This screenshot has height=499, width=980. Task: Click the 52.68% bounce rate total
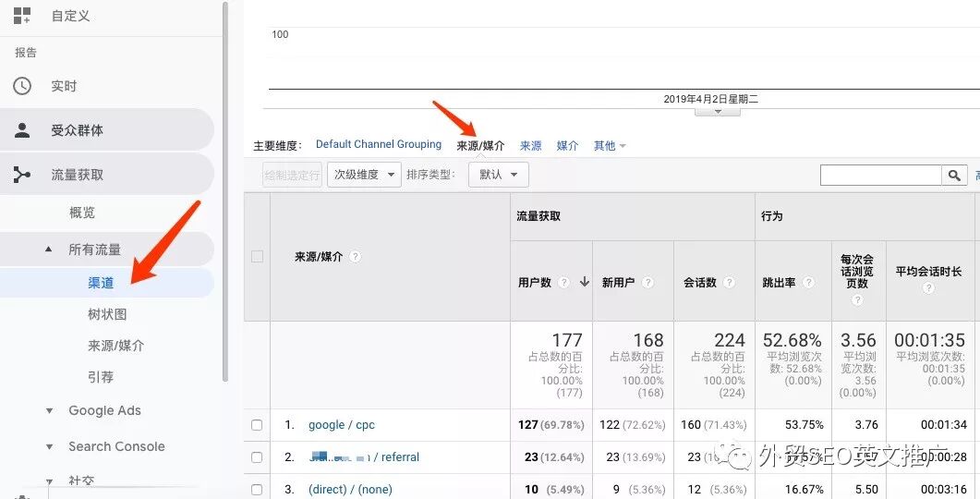point(792,340)
